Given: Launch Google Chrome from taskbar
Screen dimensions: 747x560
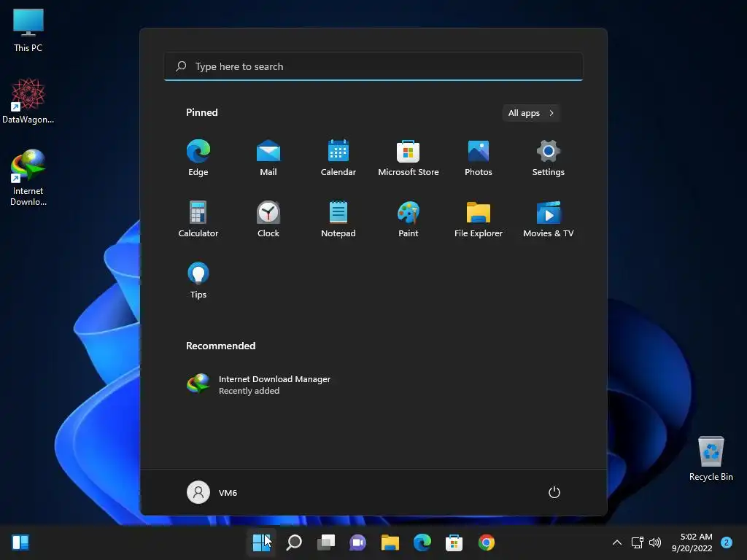Looking at the screenshot, I should [486, 542].
